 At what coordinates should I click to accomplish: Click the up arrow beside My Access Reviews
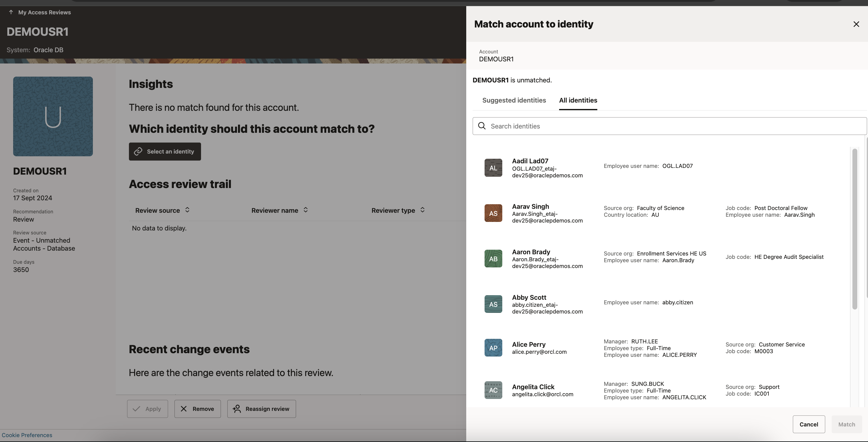pyautogui.click(x=11, y=12)
